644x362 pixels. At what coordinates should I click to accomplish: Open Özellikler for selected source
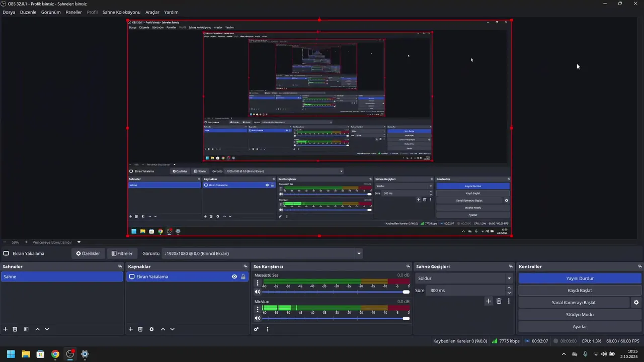[x=88, y=253]
